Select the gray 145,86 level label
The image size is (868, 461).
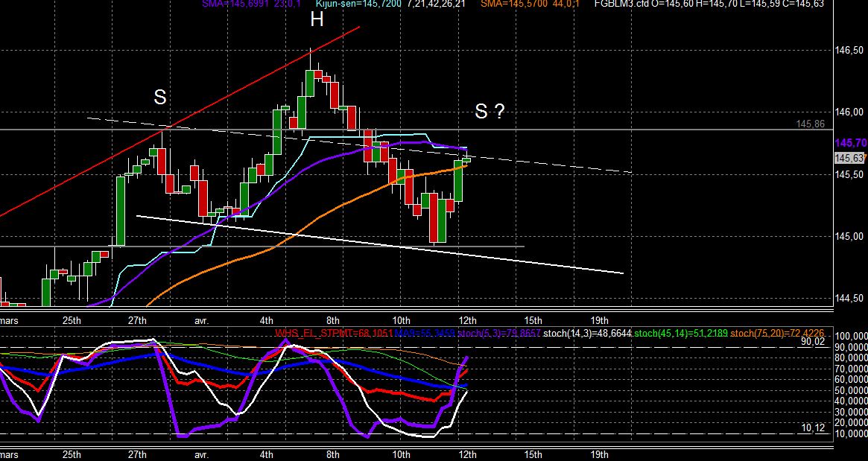(811, 124)
